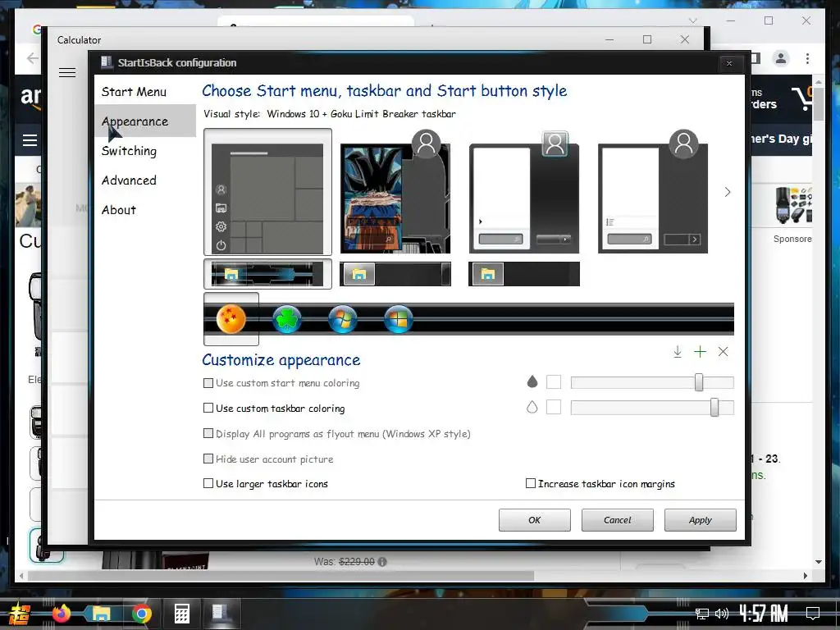Add a new start button image with plus
This screenshot has width=840, height=630.
coord(700,351)
